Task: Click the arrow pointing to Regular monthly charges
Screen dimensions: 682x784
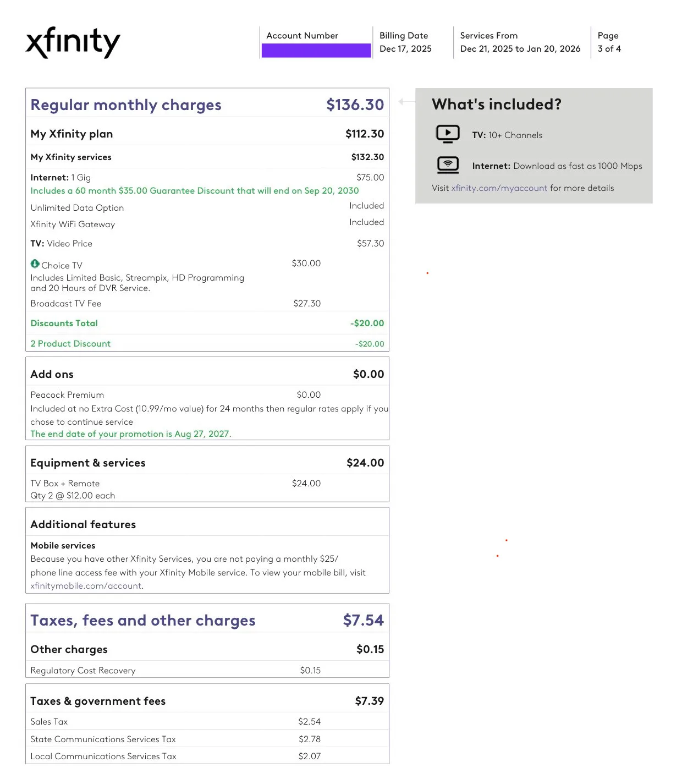Action: (405, 101)
